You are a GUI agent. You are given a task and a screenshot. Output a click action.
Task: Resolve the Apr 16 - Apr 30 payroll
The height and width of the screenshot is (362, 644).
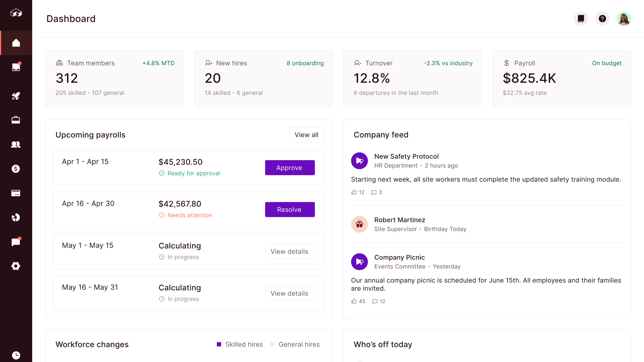click(x=289, y=209)
